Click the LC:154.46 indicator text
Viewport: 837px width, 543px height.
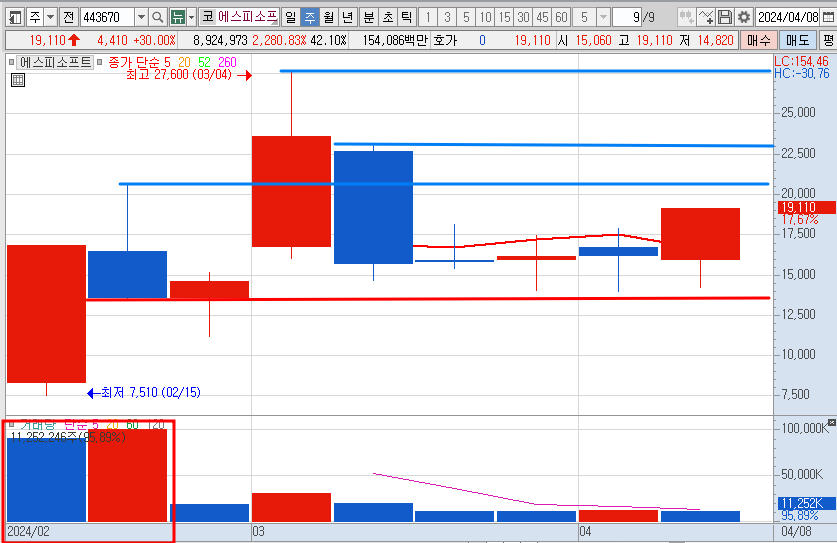coord(801,61)
